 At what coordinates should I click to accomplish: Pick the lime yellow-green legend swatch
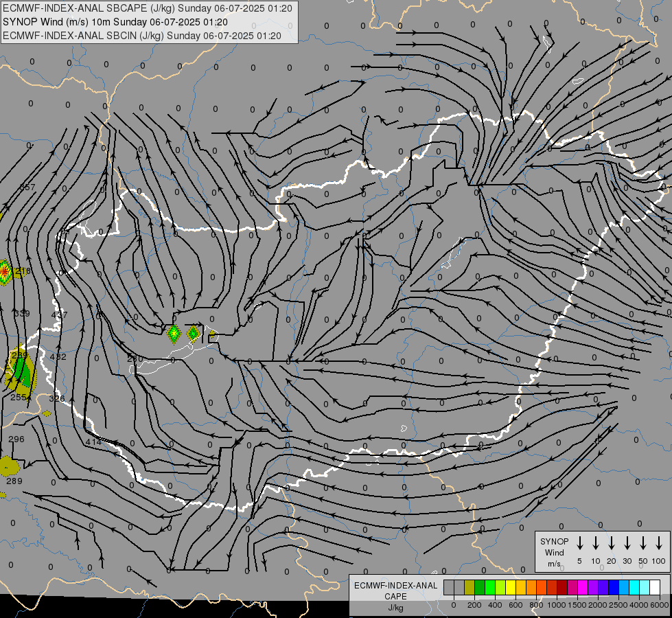[500, 587]
